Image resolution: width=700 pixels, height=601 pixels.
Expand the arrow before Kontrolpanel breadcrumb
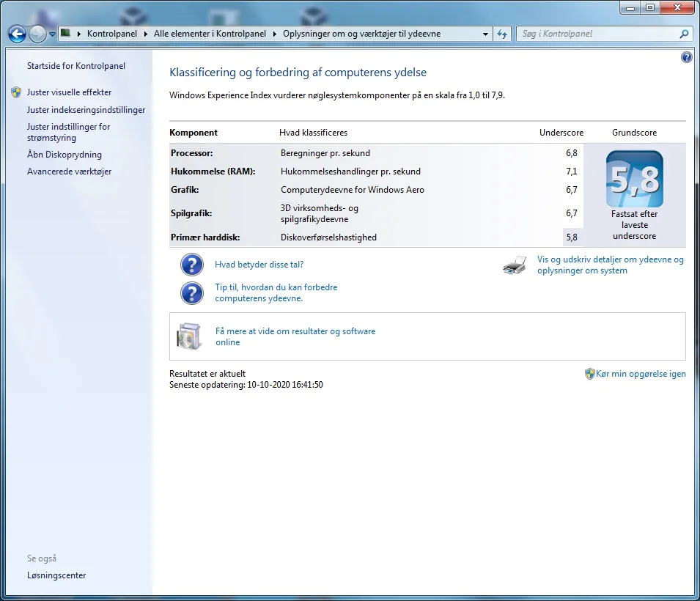click(79, 34)
